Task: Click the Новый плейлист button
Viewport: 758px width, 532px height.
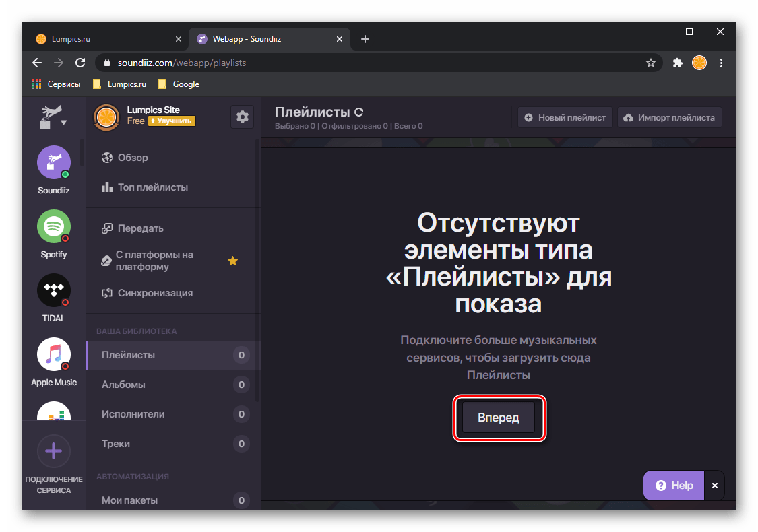Action: point(565,117)
